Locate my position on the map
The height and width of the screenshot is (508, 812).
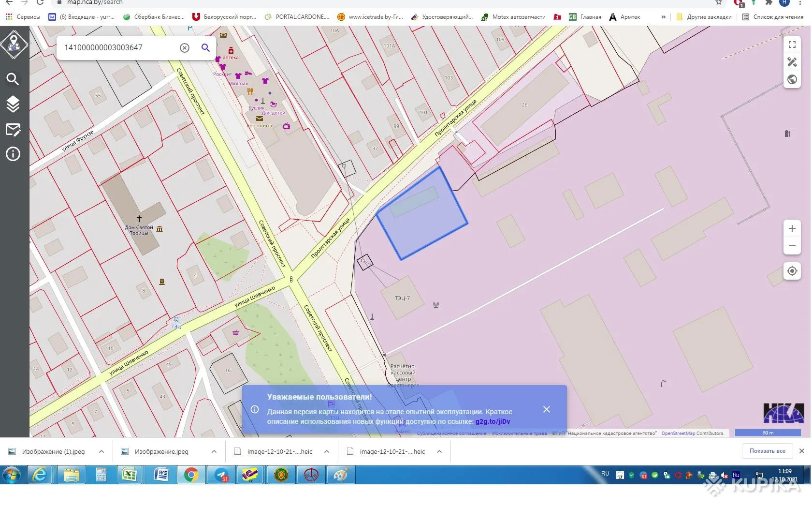click(792, 271)
